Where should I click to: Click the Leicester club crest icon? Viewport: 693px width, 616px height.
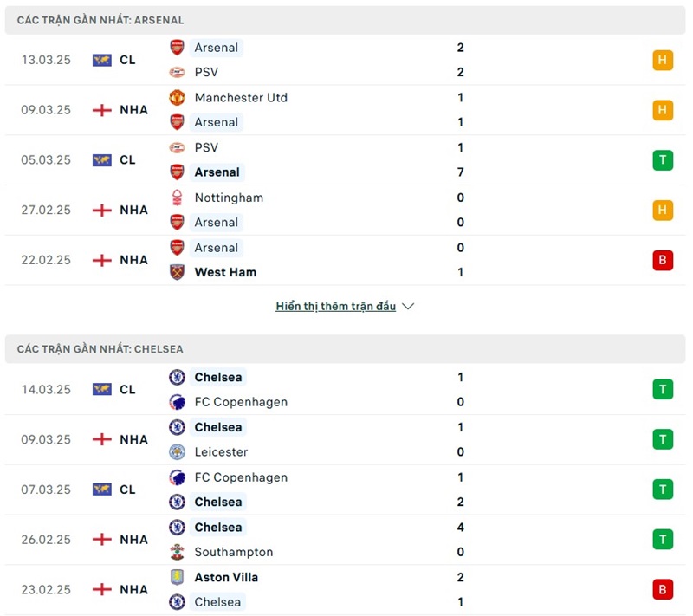[177, 451]
